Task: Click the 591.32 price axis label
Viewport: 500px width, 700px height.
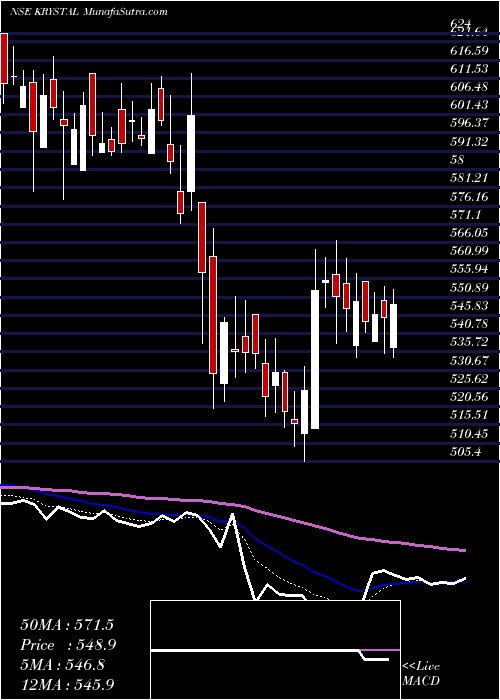Action: pyautogui.click(x=469, y=142)
